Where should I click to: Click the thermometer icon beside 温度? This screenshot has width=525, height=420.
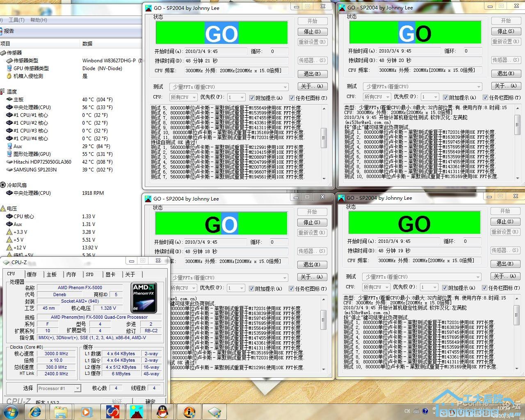point(3,91)
